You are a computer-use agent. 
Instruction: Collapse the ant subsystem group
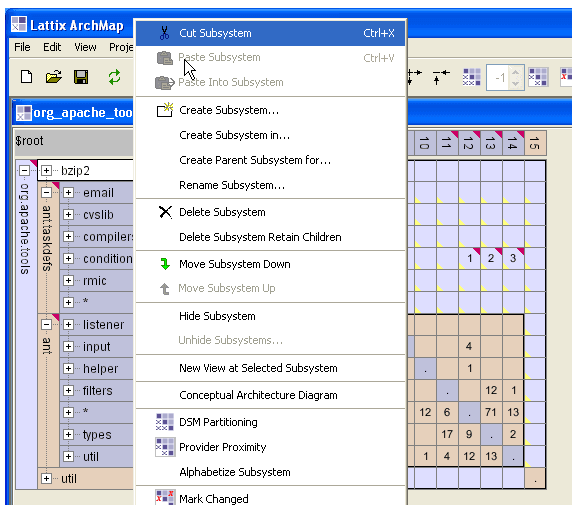point(46,324)
